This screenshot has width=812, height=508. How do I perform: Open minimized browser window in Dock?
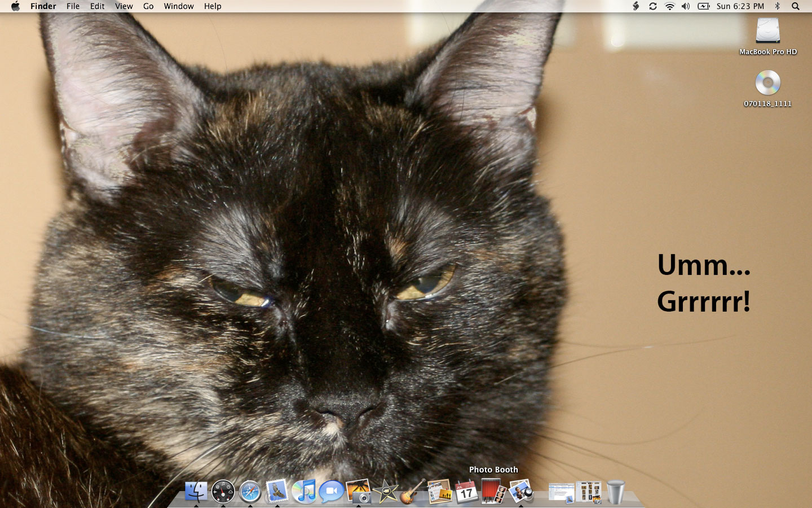561,492
